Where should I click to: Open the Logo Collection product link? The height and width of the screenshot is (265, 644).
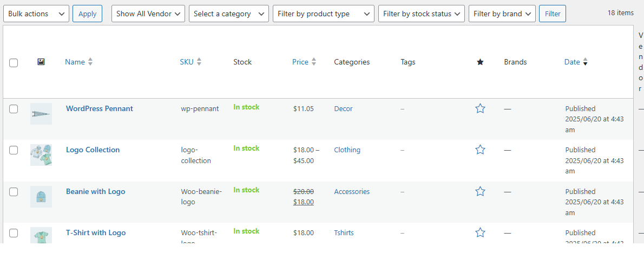[93, 150]
